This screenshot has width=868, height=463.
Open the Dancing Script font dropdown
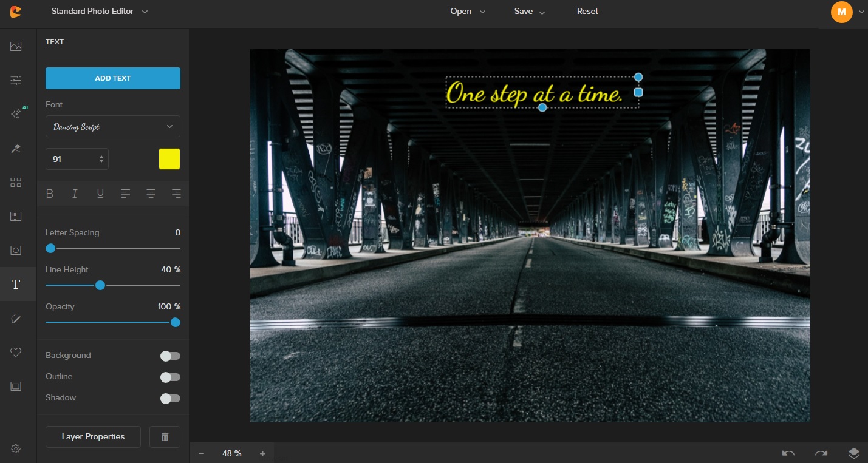[113, 127]
